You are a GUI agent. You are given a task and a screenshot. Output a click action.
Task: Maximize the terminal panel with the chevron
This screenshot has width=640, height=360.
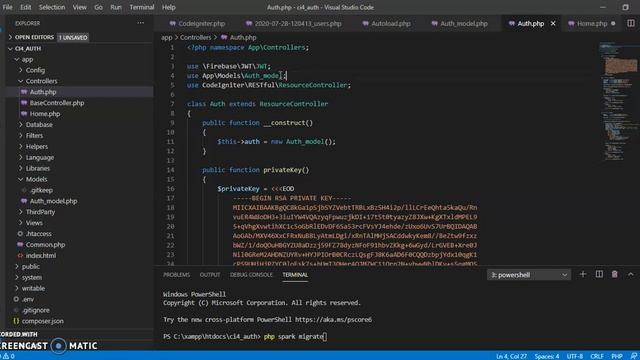(631, 274)
